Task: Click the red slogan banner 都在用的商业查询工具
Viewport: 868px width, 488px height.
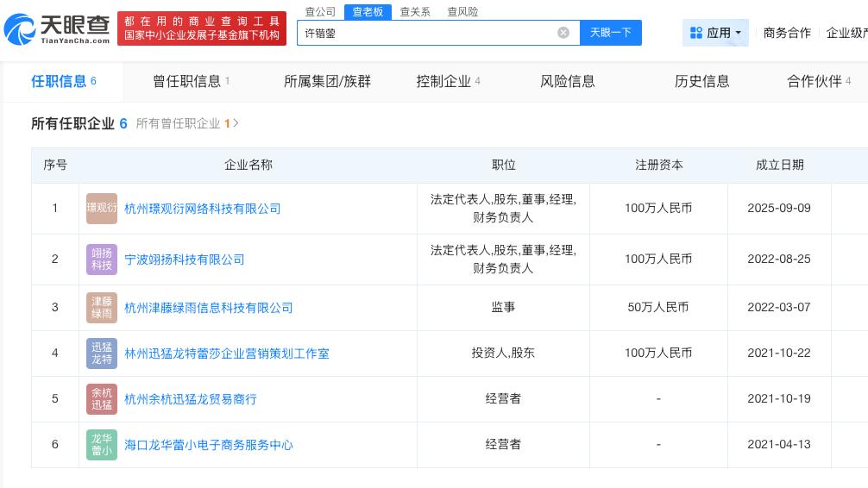Action: click(202, 28)
